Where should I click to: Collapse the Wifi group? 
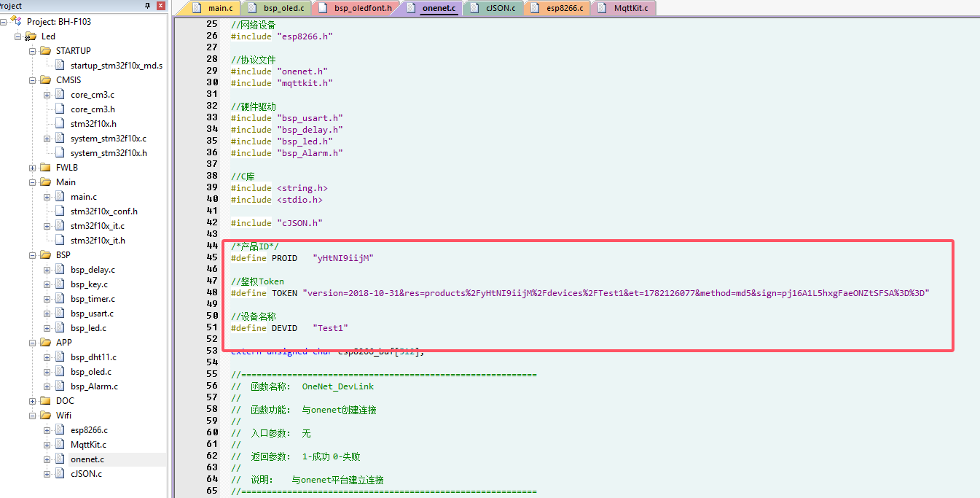click(33, 416)
